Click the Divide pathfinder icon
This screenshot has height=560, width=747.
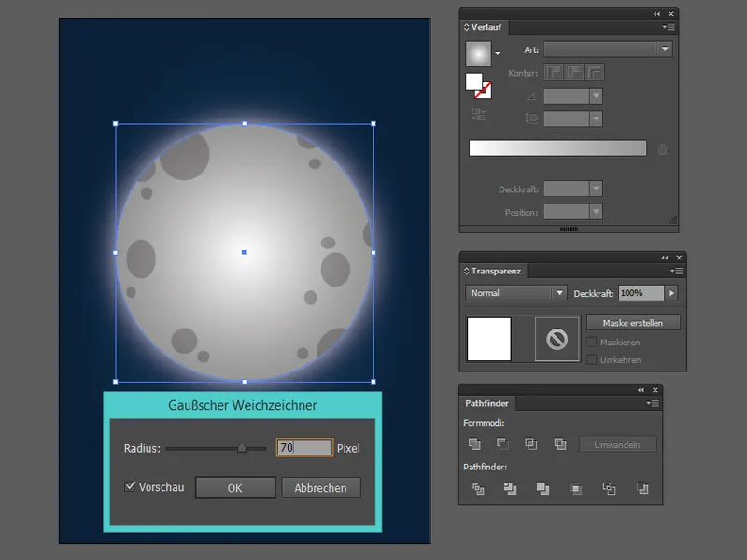[477, 488]
